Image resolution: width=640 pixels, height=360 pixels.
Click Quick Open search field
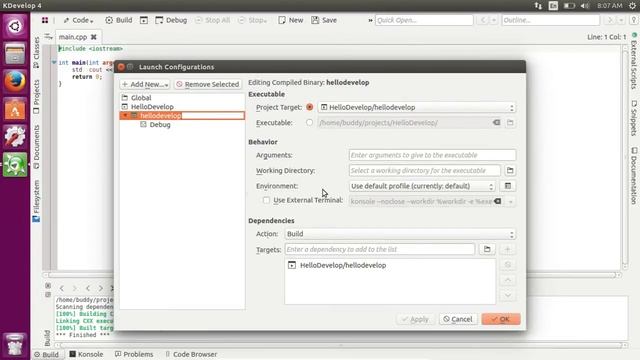coord(424,20)
